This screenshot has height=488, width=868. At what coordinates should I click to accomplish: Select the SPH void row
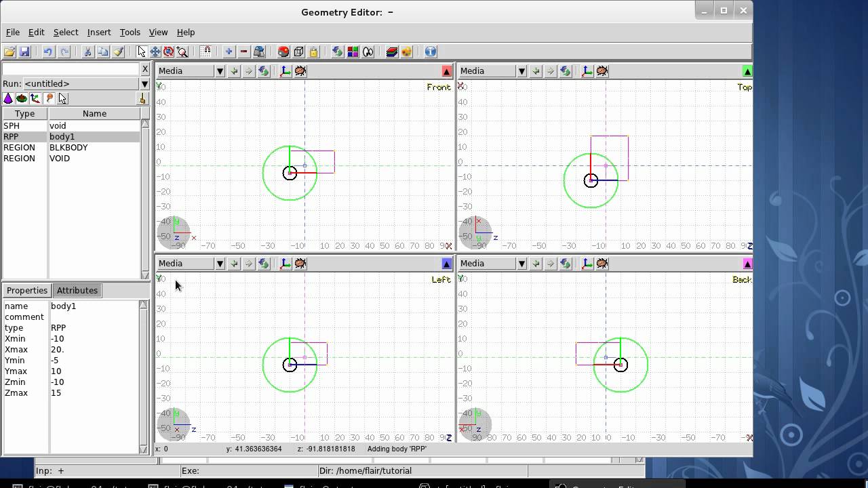(71, 125)
